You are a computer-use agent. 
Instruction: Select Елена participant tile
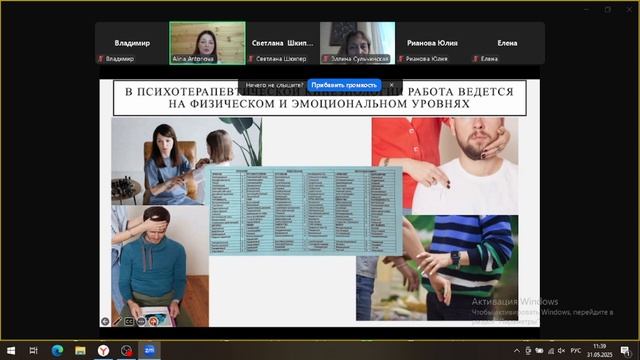point(507,43)
